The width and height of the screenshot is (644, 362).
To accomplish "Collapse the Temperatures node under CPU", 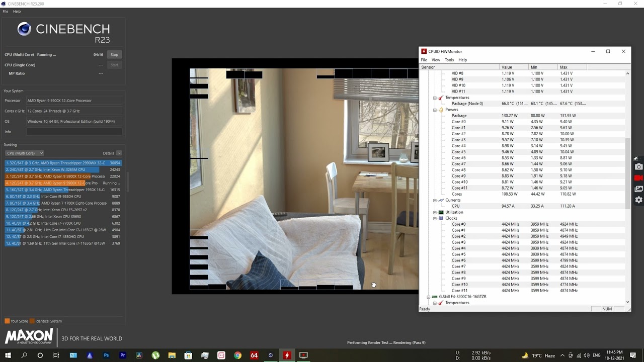I will (435, 98).
